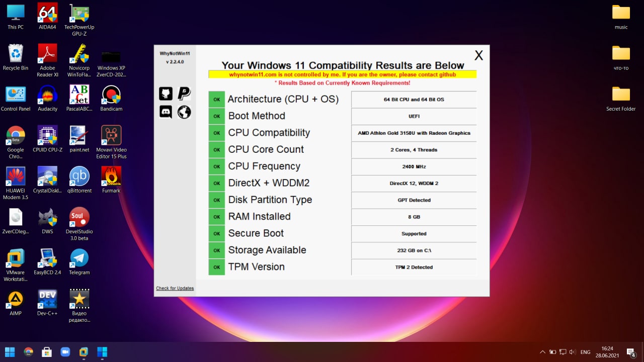Select the DevelStudio 3.0 beta desktop icon
Viewport: 644px width, 362px height.
79,224
